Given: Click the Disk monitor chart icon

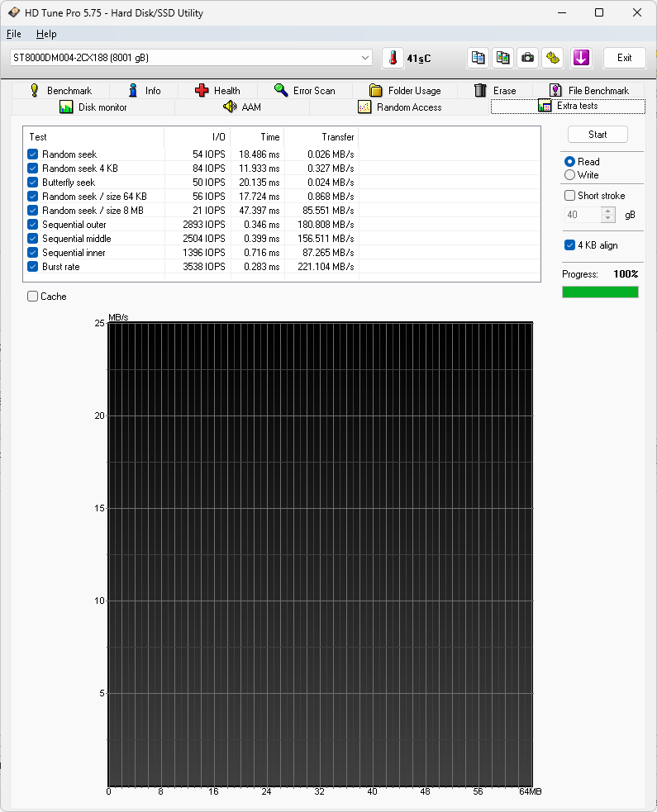Looking at the screenshot, I should (x=66, y=107).
